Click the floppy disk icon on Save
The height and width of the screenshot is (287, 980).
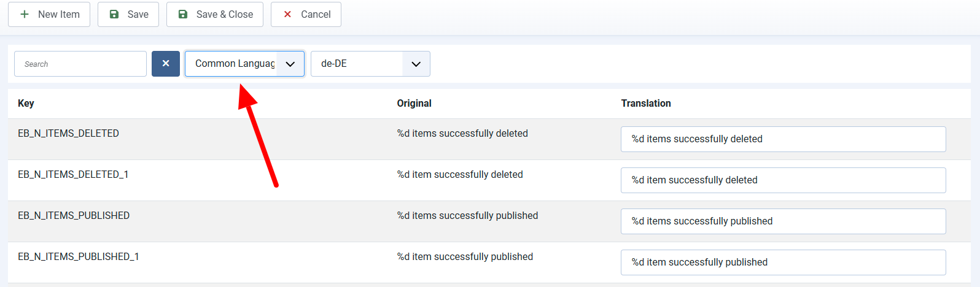(114, 14)
